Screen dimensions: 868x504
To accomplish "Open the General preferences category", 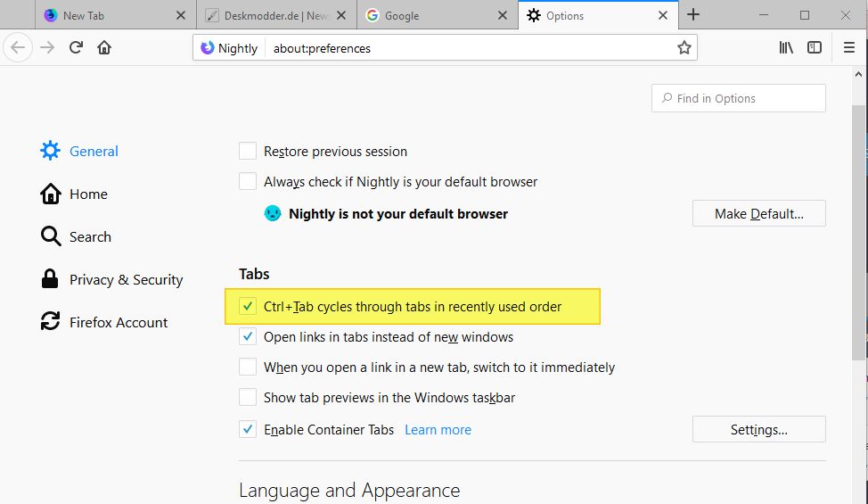I will pos(78,151).
